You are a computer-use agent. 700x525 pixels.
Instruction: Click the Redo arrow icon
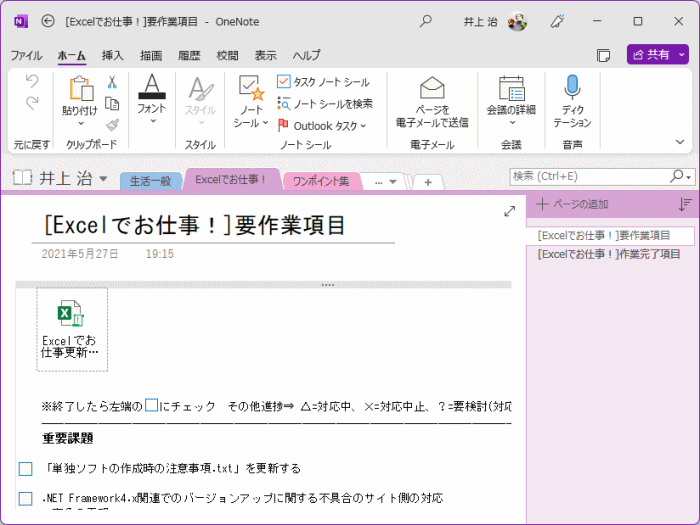pos(32,103)
